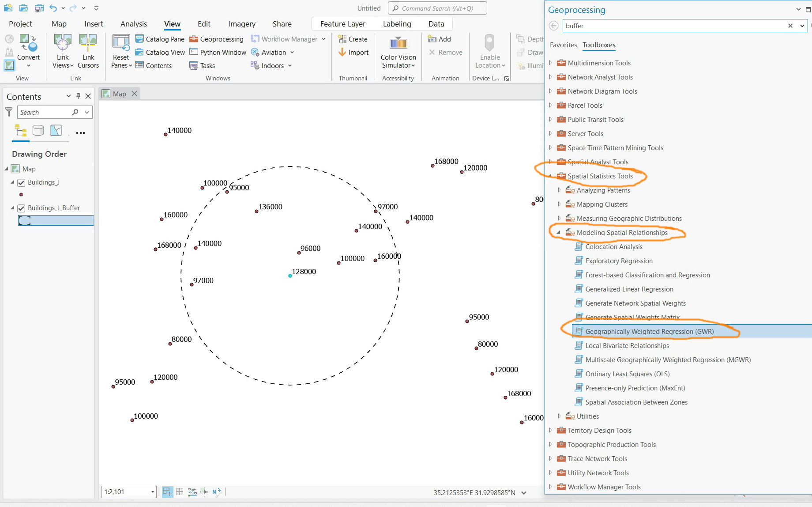Add an animation keyframe

pos(439,39)
